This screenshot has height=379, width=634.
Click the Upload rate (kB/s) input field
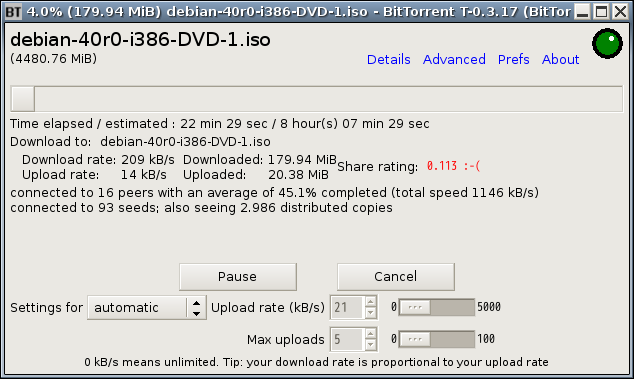[348, 307]
